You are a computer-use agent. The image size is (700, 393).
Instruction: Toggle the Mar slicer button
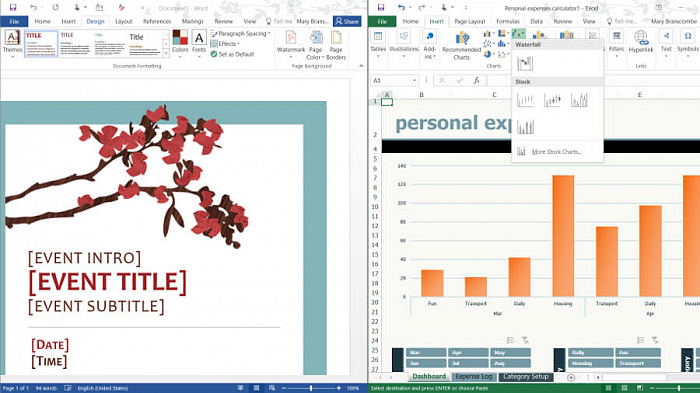[x=425, y=352]
